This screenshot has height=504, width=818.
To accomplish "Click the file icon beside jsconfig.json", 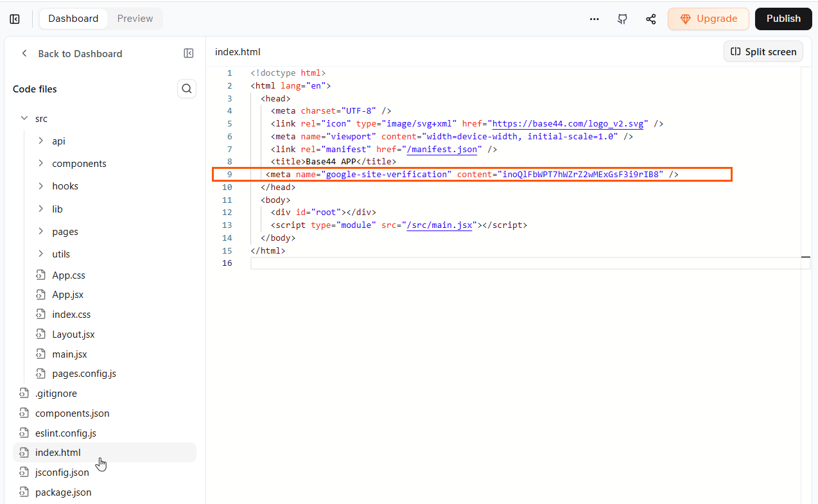I will (x=24, y=473).
